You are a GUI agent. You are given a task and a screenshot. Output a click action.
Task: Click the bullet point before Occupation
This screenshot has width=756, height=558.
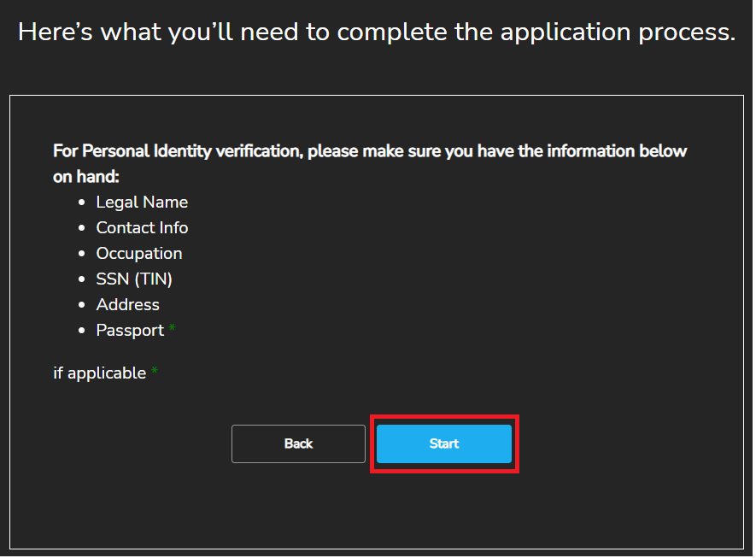point(82,255)
